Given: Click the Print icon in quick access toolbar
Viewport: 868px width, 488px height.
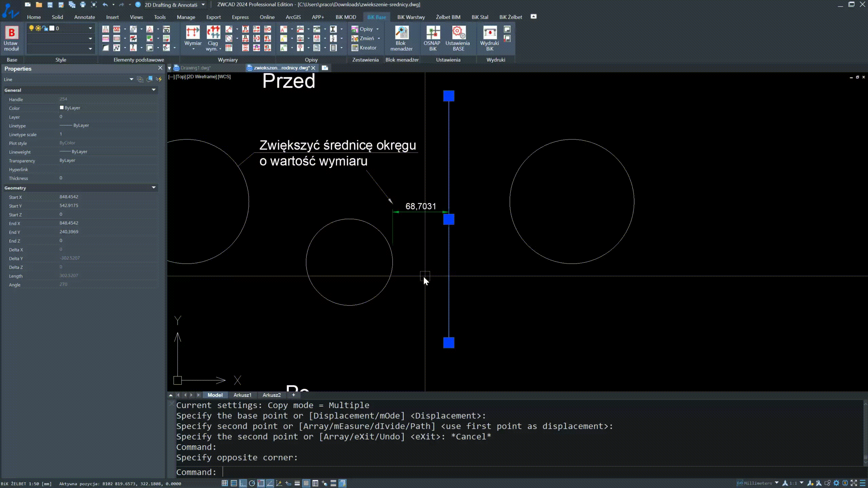Looking at the screenshot, I should pyautogui.click(x=83, y=4).
